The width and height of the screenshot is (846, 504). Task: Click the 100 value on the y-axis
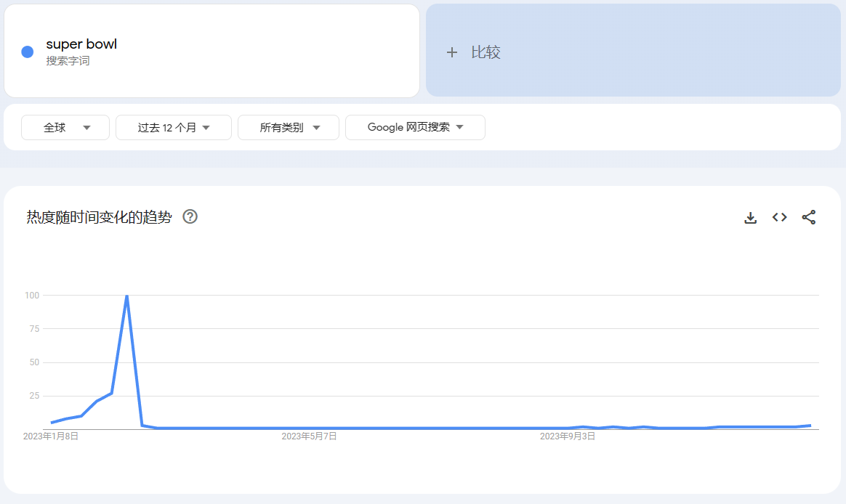(33, 296)
